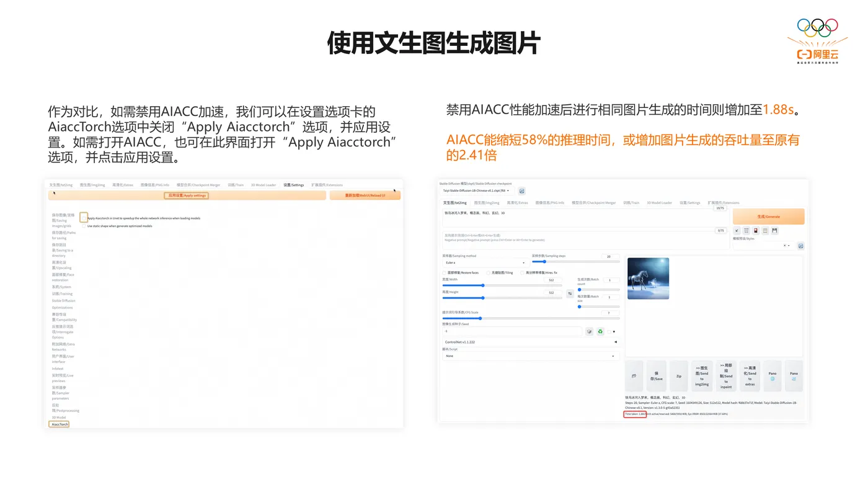This screenshot has height=489, width=868.
Task: Click refresh icon beside the Styles dropdown
Action: [x=800, y=246]
